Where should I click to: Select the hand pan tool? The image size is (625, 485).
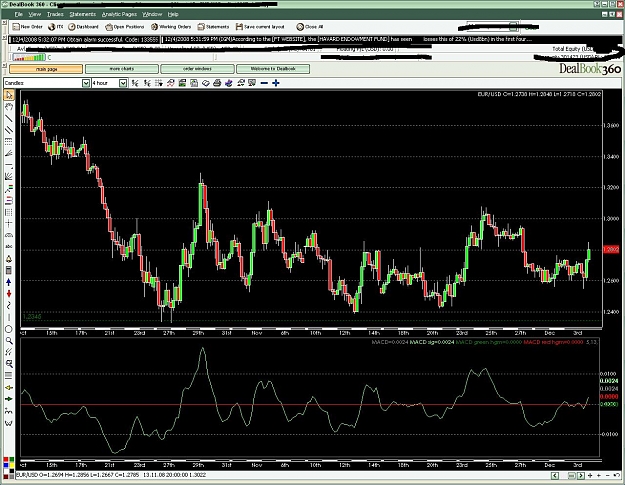pos(8,106)
